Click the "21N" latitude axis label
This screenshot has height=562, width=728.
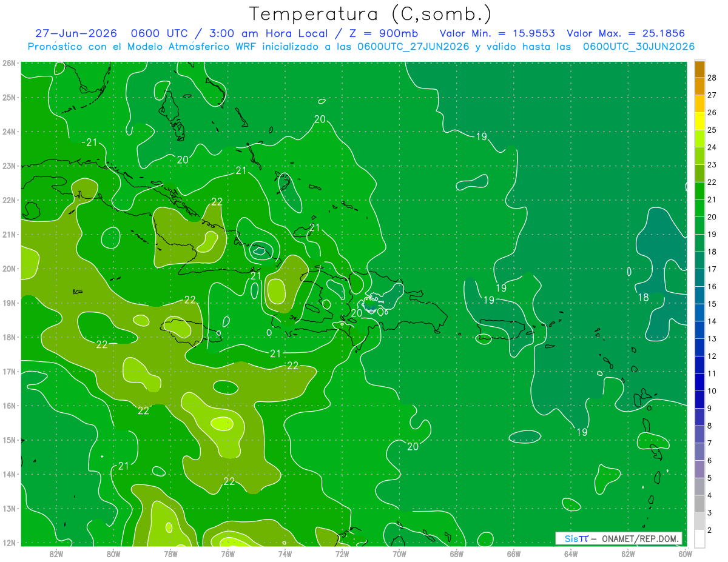pos(8,234)
